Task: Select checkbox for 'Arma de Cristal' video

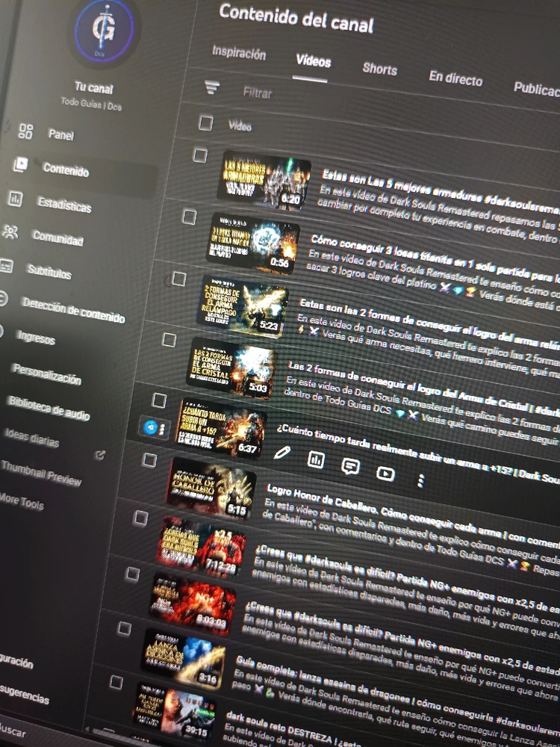Action: (x=169, y=340)
